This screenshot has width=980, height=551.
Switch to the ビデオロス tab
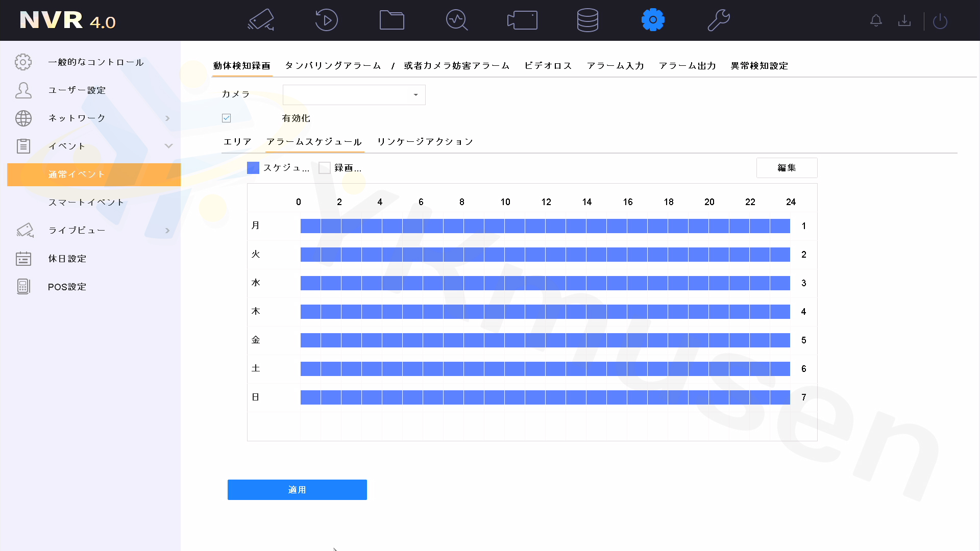547,65
